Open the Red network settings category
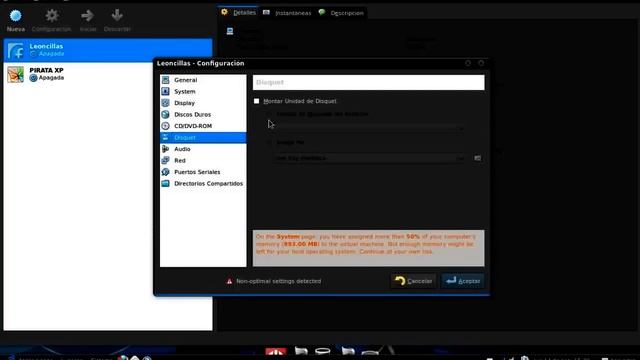 click(203, 160)
